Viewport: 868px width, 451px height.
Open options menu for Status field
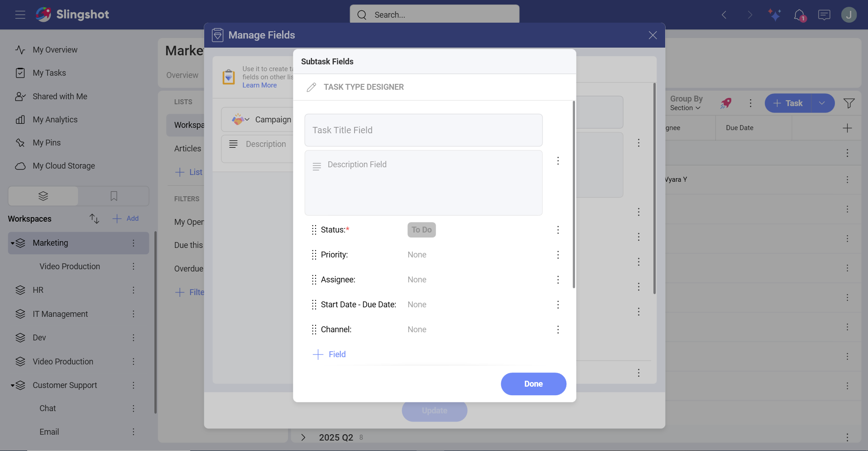coord(558,230)
